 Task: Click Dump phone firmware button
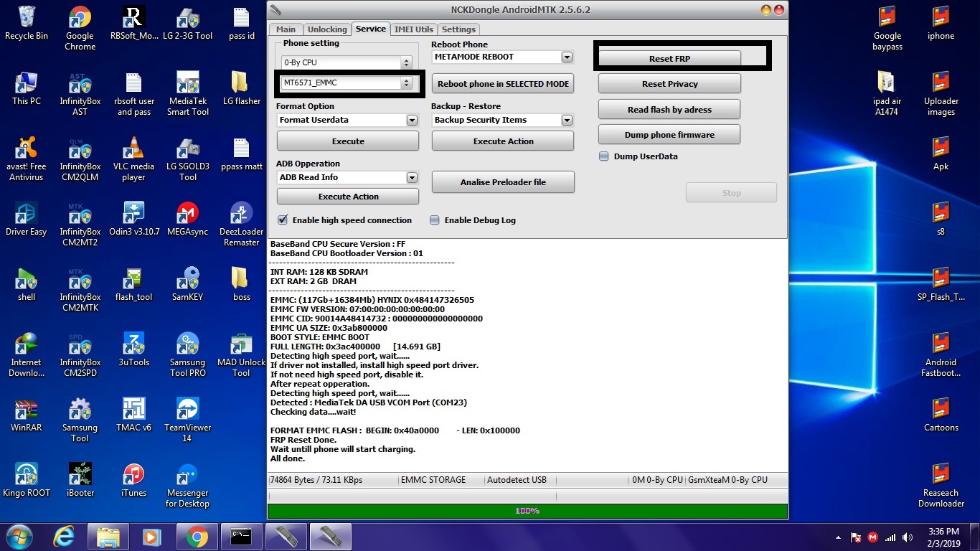[669, 135]
